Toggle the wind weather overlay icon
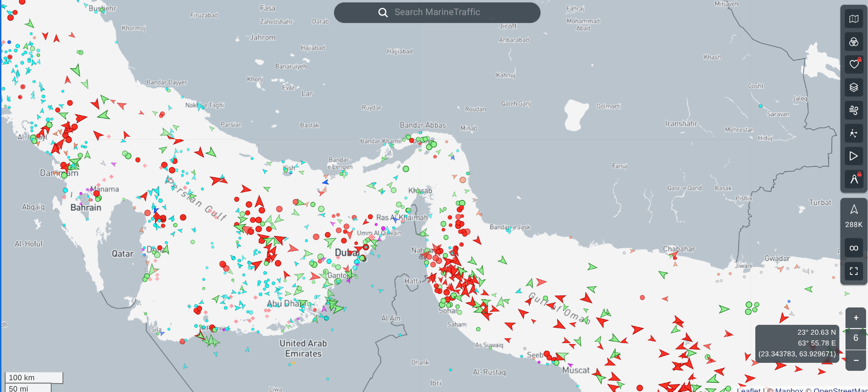This screenshot has width=868, height=392. click(x=853, y=110)
